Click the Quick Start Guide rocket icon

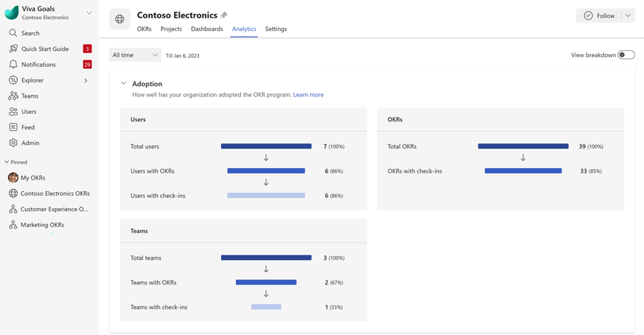(x=13, y=48)
